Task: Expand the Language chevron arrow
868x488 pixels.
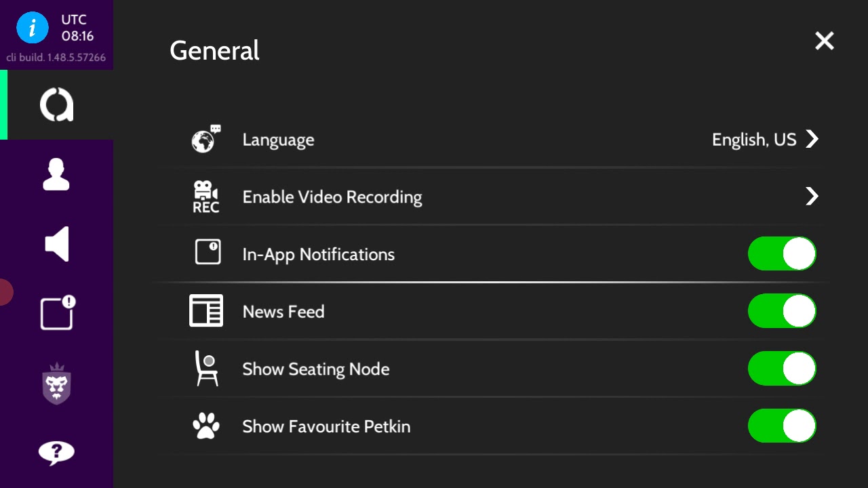Action: 812,140
